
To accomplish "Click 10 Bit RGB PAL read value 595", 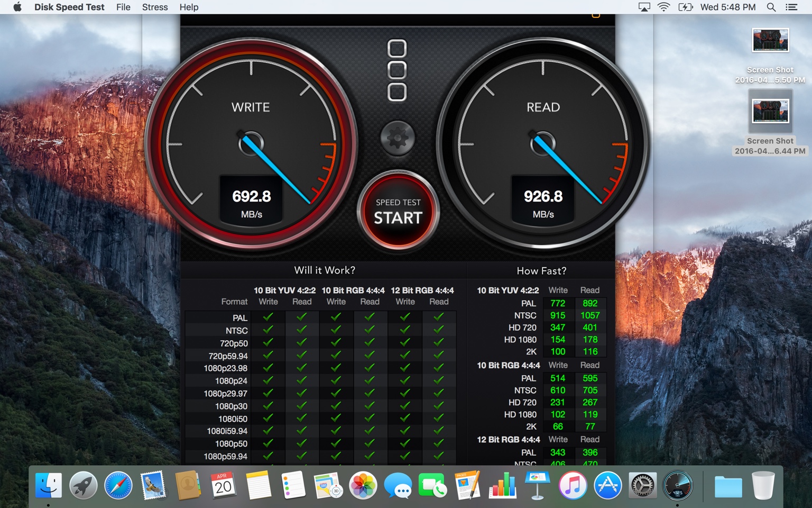I will (590, 378).
